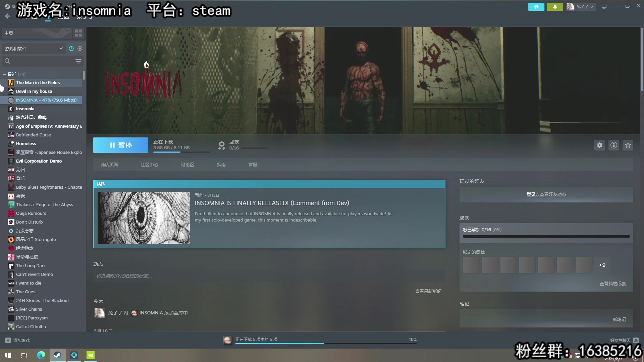The width and height of the screenshot is (644, 362).
Task: Open the Discussions tab
Action: click(x=187, y=165)
